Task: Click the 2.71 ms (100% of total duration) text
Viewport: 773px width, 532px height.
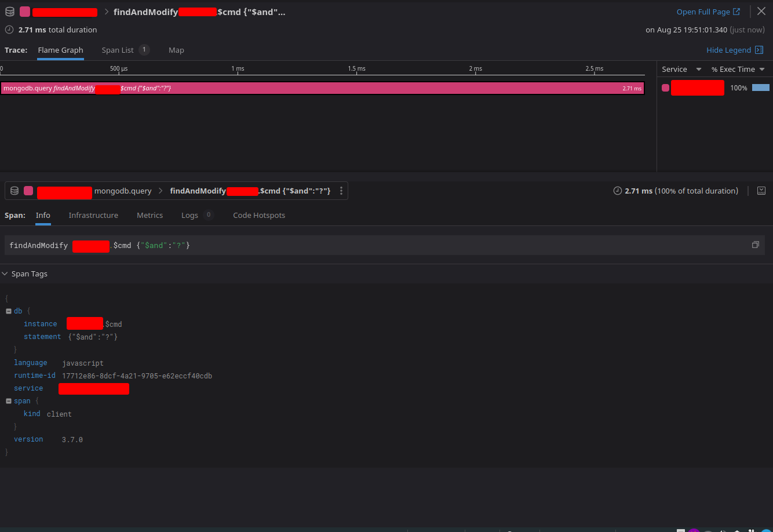Action: click(x=681, y=191)
